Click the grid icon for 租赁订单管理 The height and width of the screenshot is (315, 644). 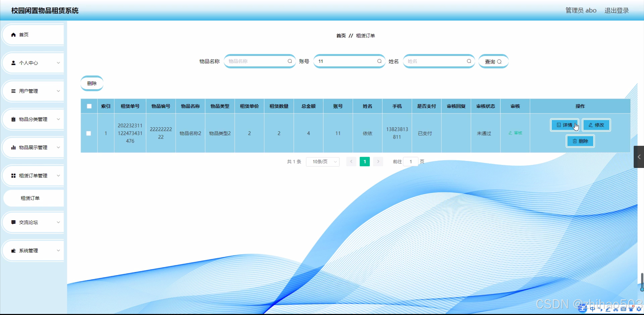click(14, 176)
